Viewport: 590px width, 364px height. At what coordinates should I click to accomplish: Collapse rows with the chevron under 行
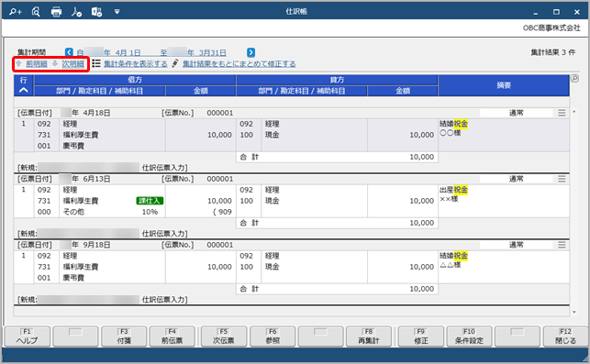click(23, 90)
